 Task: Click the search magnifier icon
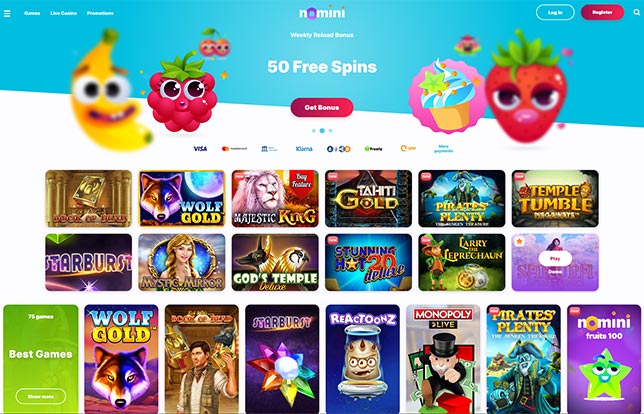(x=637, y=12)
